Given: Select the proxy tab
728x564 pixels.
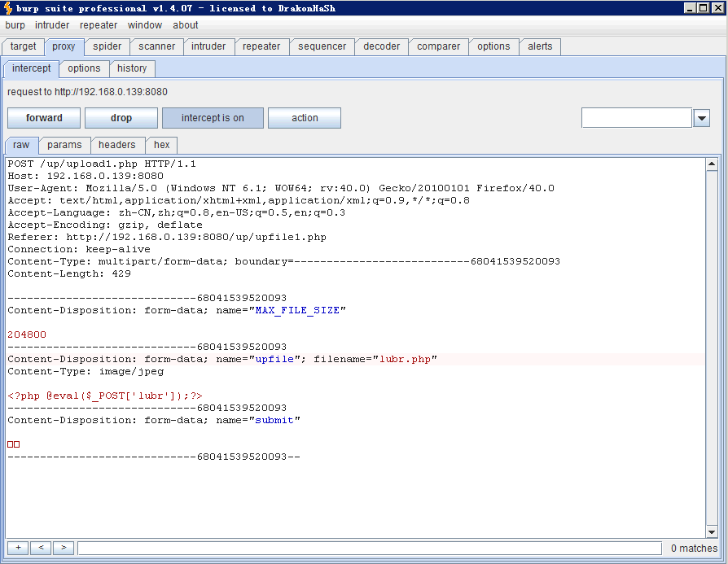Looking at the screenshot, I should [64, 46].
